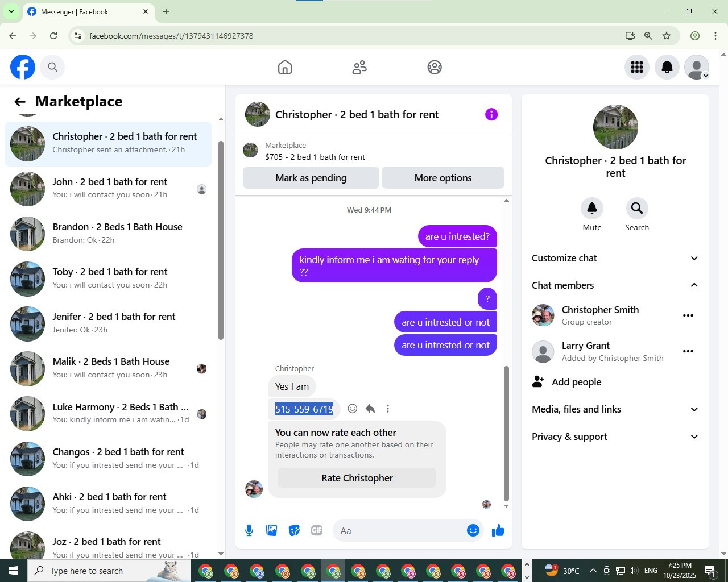Screen dimensions: 728x582
Task: Open the Facebook menu grid icon
Action: pyautogui.click(x=637, y=67)
